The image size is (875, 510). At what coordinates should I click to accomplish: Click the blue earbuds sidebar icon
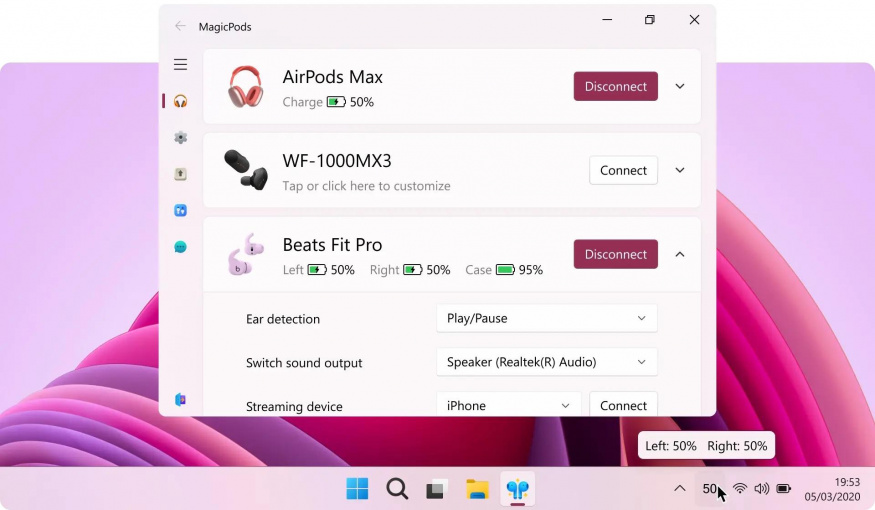click(180, 210)
